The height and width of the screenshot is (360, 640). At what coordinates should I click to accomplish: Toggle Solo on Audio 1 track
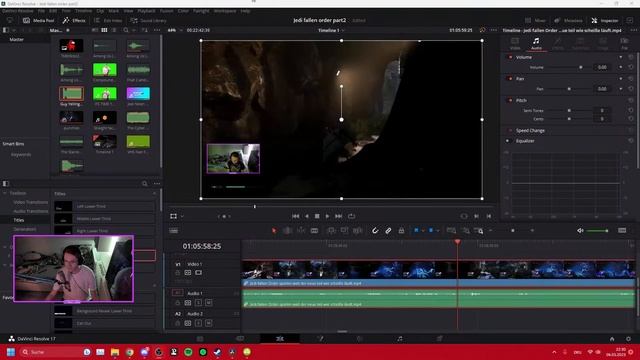[x=198, y=303]
